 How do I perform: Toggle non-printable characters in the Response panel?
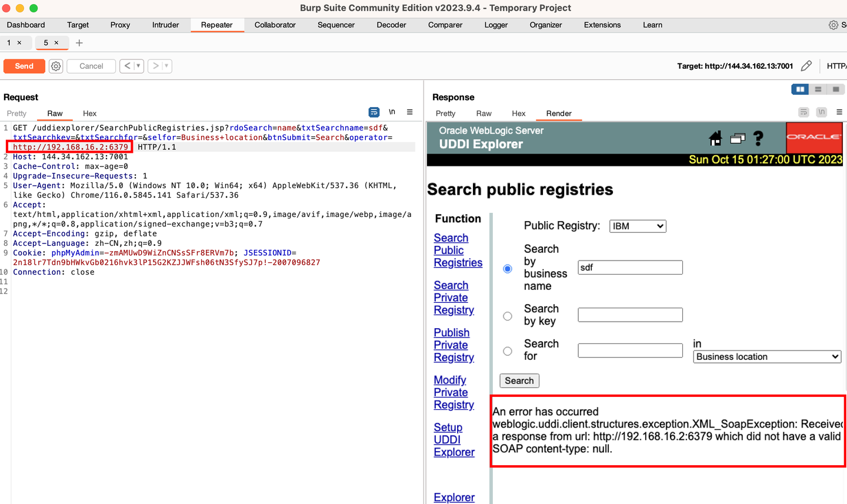coord(821,112)
